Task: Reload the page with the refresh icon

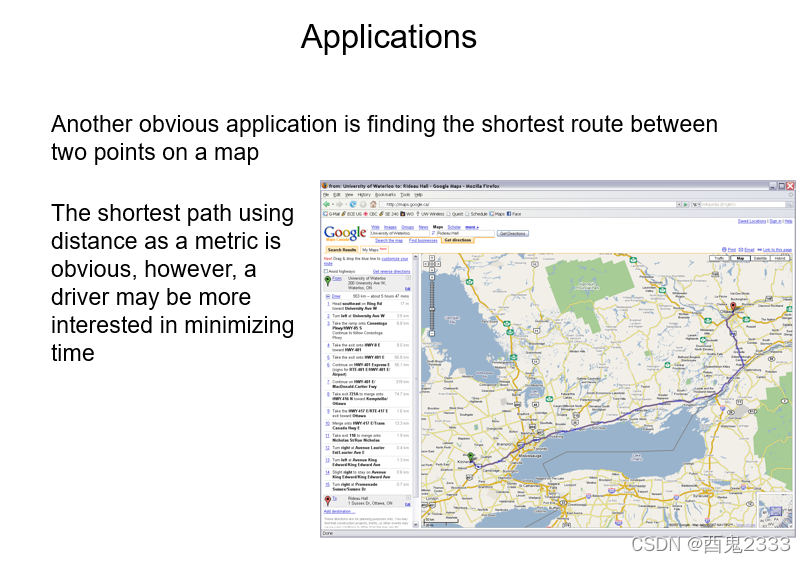Action: (353, 204)
